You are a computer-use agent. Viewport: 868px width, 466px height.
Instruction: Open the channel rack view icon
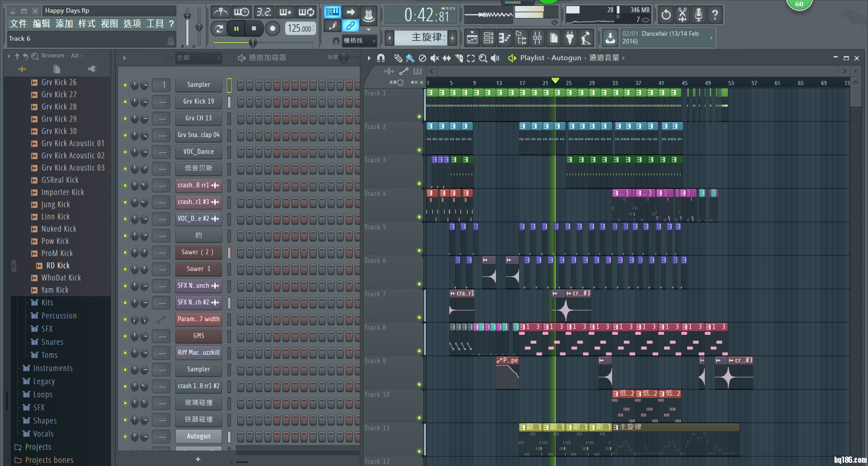[488, 38]
